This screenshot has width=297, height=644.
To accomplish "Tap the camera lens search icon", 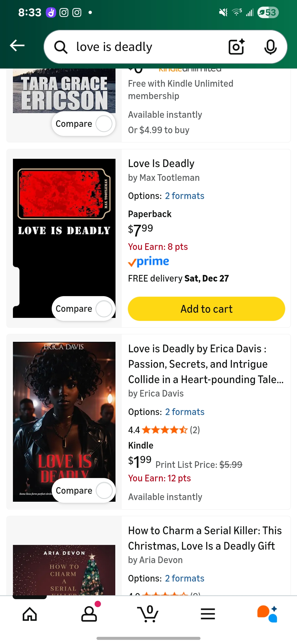I will [x=237, y=47].
